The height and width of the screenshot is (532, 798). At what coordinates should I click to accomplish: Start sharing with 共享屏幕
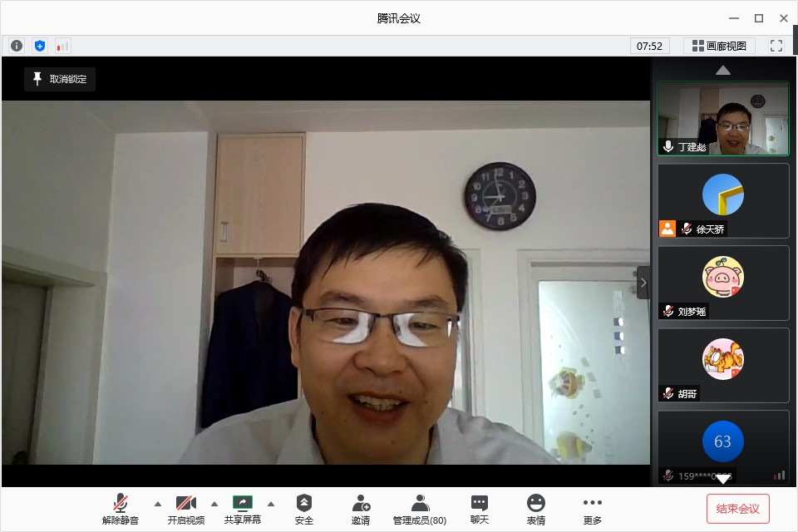point(243,509)
